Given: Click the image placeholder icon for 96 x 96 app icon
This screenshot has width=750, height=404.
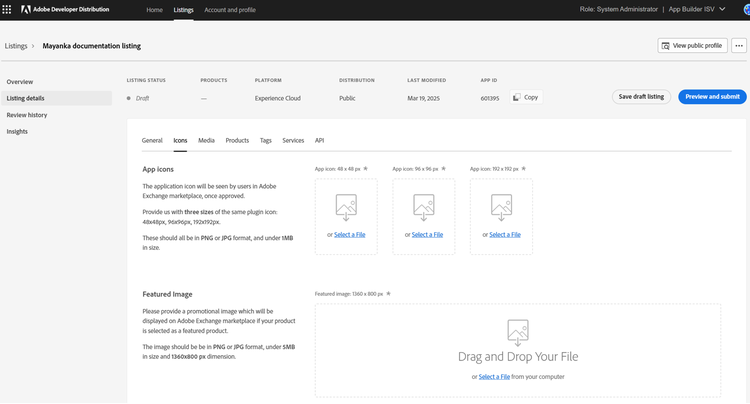Looking at the screenshot, I should tap(424, 207).
